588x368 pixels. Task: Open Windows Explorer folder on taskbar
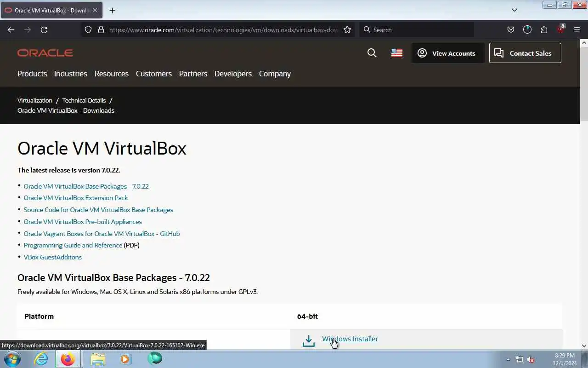(97, 359)
